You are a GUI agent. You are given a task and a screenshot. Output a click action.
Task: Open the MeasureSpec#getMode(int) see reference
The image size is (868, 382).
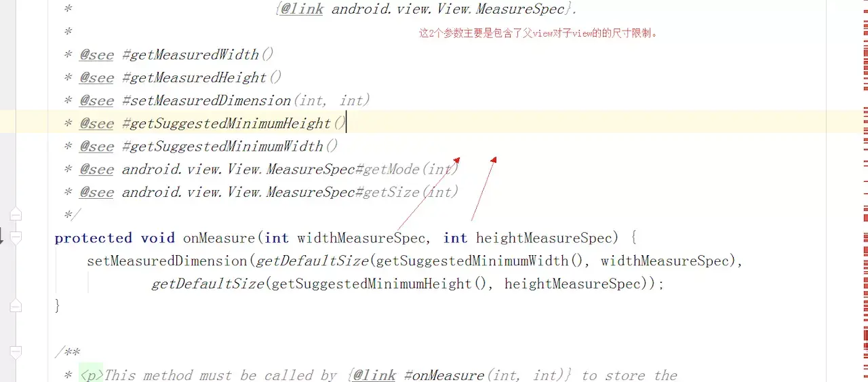tap(290, 170)
